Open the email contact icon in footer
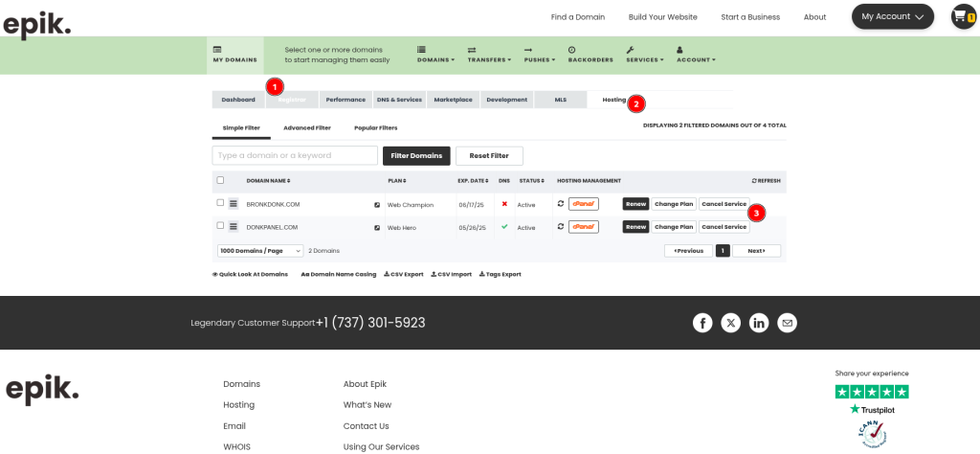The image size is (980, 454). point(787,323)
